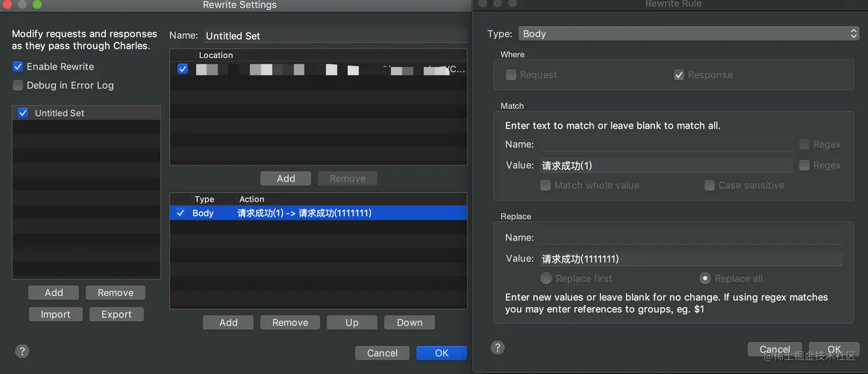Click Replace Value field 请求成功(1111111)
This screenshot has width=868, height=374.
691,259
